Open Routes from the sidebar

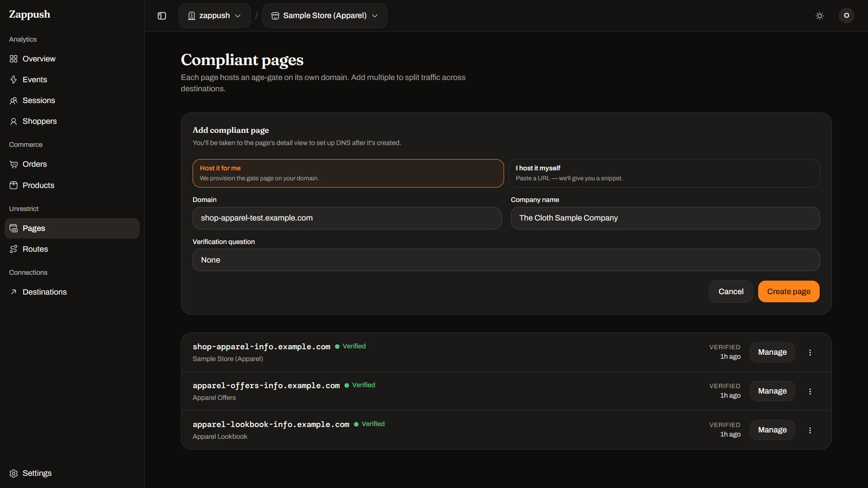tap(72, 249)
